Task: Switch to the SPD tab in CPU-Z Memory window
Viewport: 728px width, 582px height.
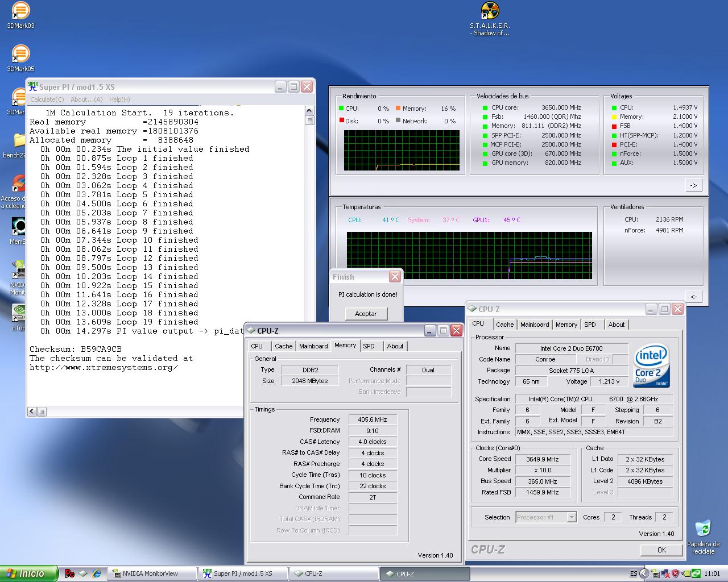Action: pos(369,346)
